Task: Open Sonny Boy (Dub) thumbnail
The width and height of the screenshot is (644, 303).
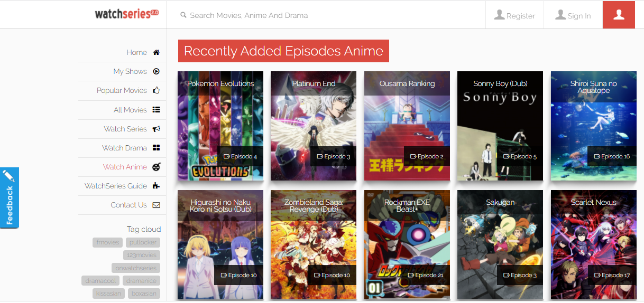Action: click(500, 126)
